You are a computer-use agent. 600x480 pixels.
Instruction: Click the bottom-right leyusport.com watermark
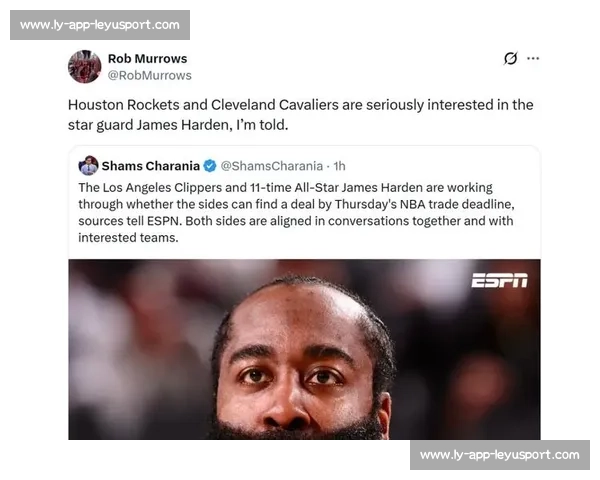tap(500, 455)
